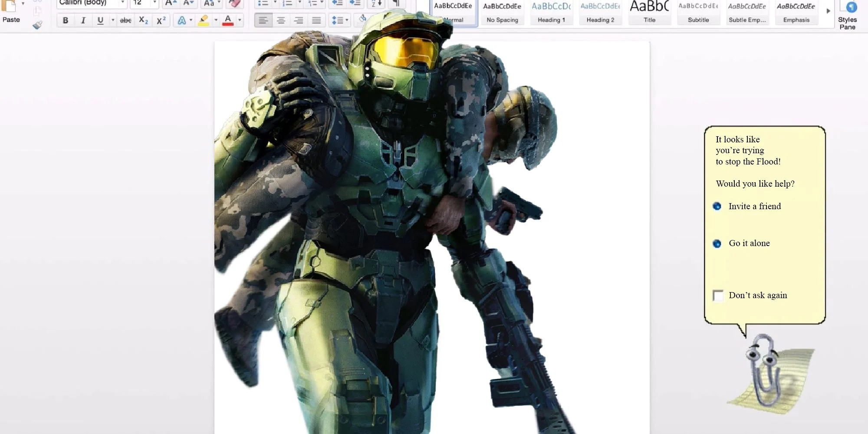Open multilevel list icon

312,3
